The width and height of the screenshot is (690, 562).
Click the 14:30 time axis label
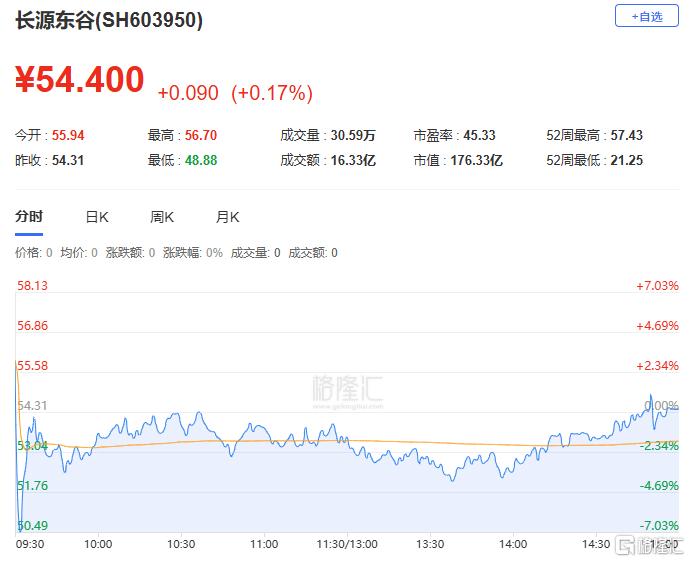pyautogui.click(x=596, y=544)
